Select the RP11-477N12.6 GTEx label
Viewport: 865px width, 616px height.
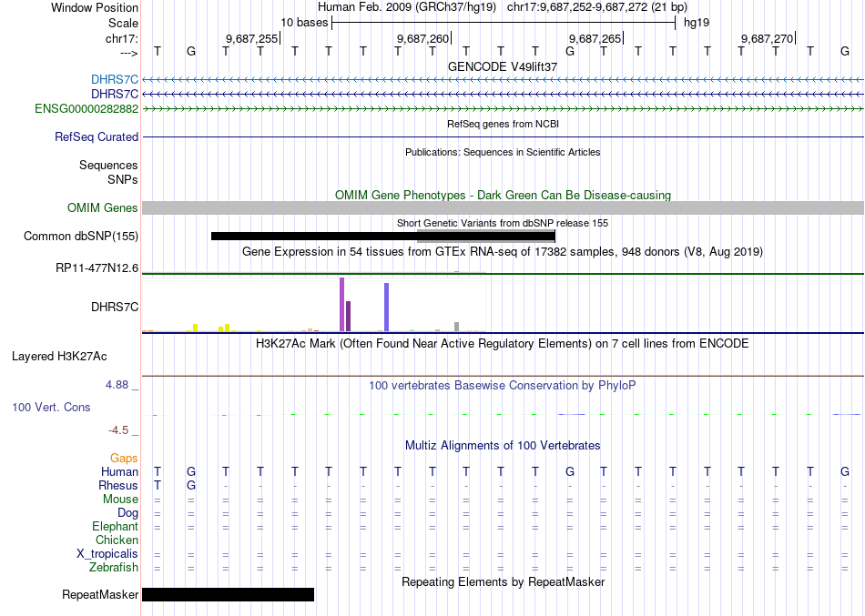[97, 268]
